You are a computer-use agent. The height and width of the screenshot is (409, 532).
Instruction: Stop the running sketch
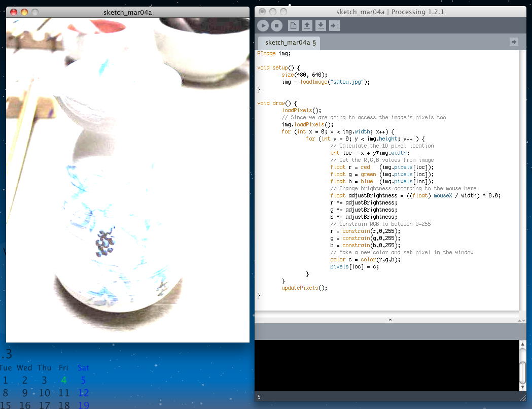pyautogui.click(x=276, y=25)
